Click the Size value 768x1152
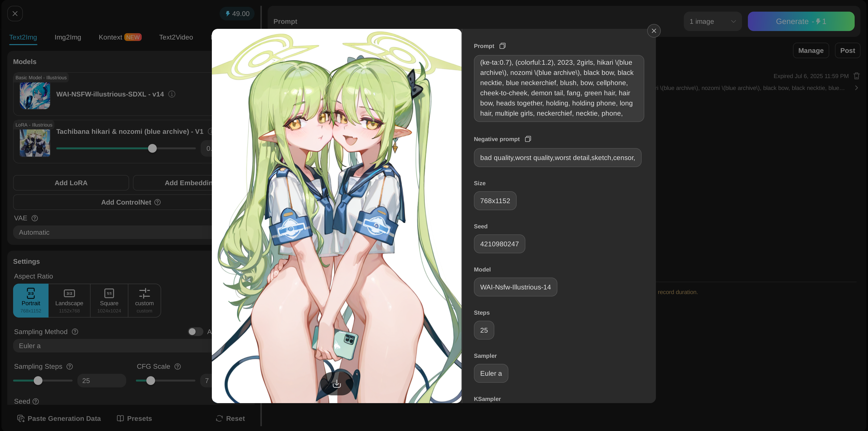Viewport: 868px width, 431px height. [x=495, y=201]
